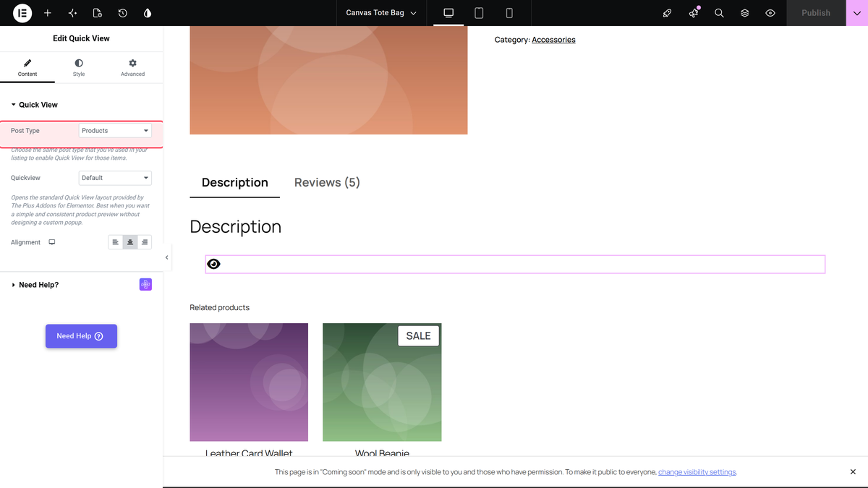
Task: Switch to the Style tab
Action: tap(79, 68)
